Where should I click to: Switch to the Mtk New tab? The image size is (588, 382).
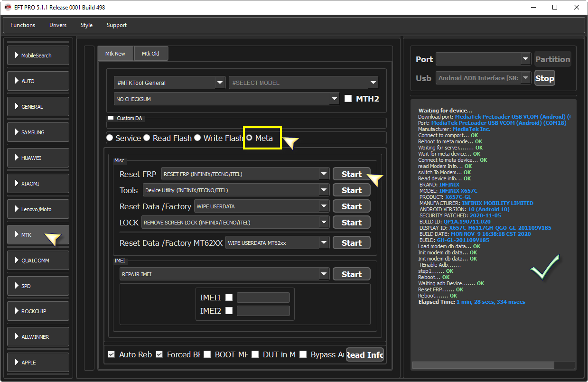tap(115, 54)
